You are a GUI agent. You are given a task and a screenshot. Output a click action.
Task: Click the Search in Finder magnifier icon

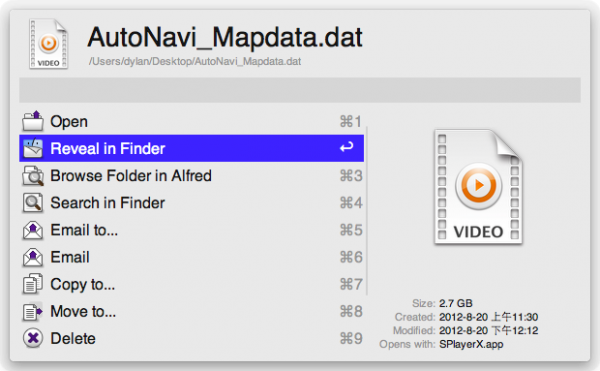click(x=33, y=203)
